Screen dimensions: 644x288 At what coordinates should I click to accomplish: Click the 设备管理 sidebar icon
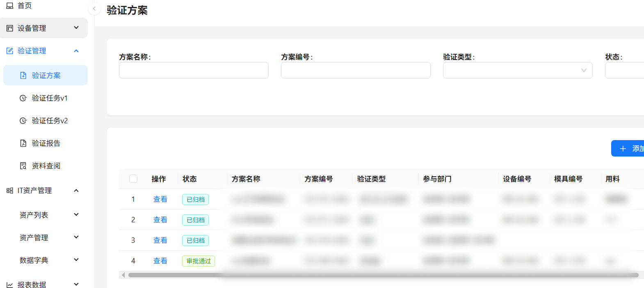click(10, 28)
